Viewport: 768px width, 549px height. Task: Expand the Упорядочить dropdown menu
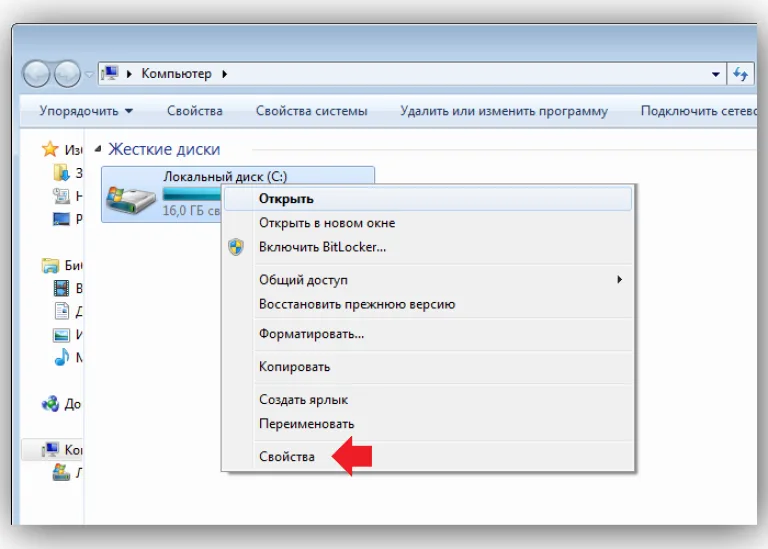tap(86, 111)
